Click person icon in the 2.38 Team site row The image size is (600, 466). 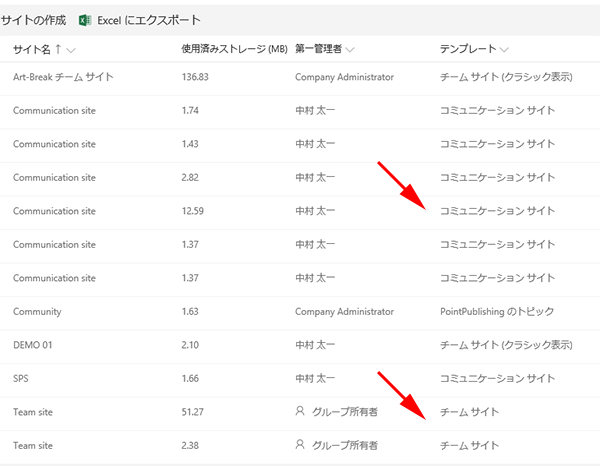click(300, 445)
